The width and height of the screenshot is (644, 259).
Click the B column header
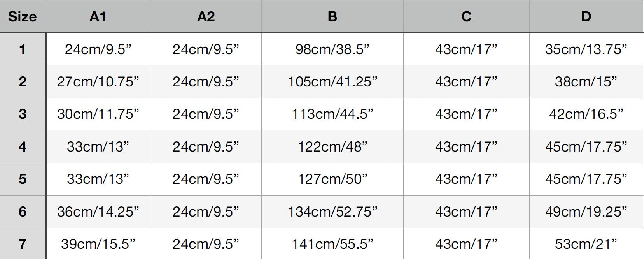332,17
